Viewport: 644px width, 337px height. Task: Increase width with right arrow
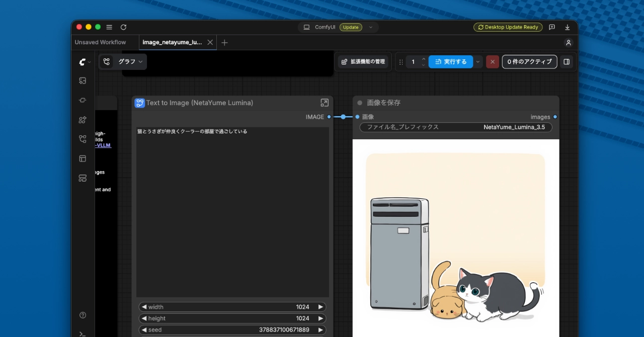tap(320, 307)
